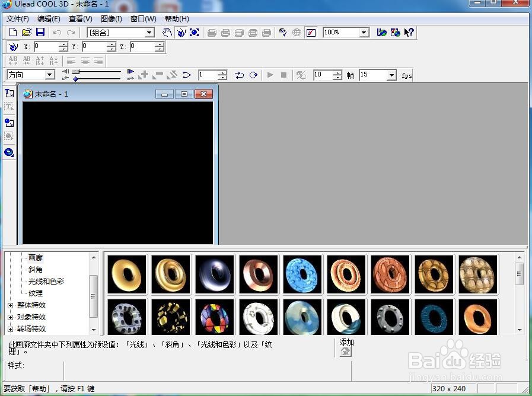Click the frame count 10 spinner
532x396 pixels.
tap(337, 75)
